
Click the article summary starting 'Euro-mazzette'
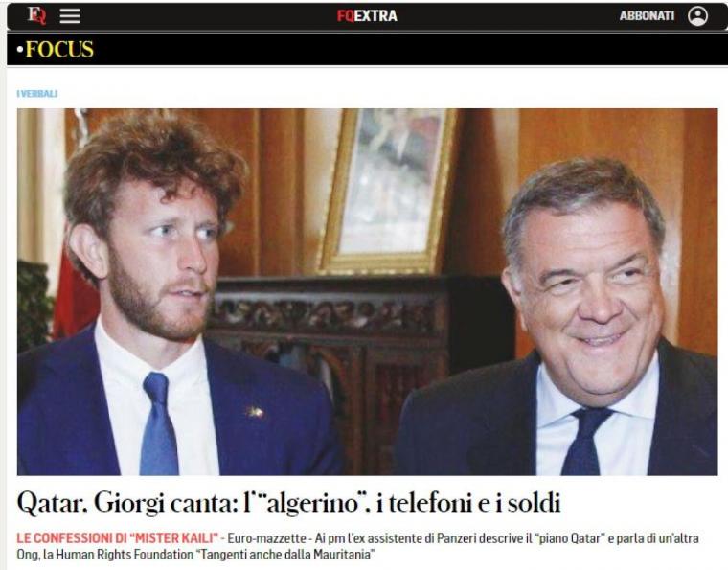tap(357, 546)
